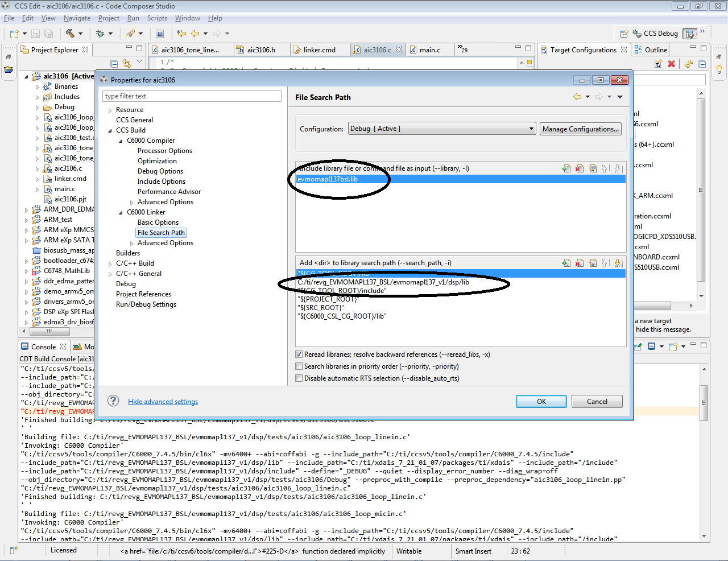Expand the C/C++ General node
Viewport: 728px width, 561px height.
tap(110, 274)
